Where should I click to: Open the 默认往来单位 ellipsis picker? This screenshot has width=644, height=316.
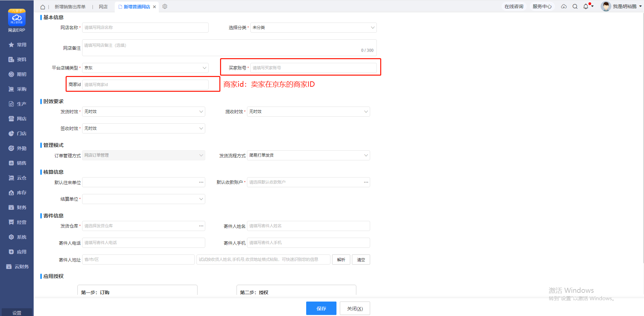pyautogui.click(x=201, y=182)
